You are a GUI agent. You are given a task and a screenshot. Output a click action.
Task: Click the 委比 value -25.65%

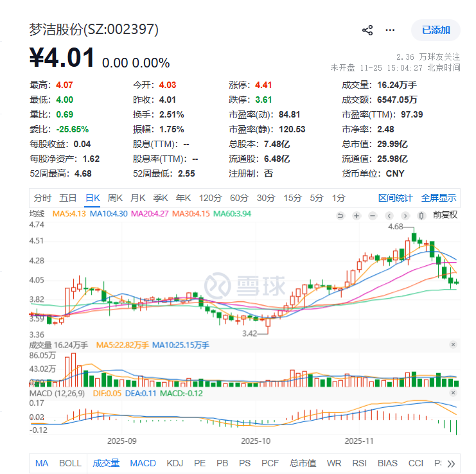(72, 129)
